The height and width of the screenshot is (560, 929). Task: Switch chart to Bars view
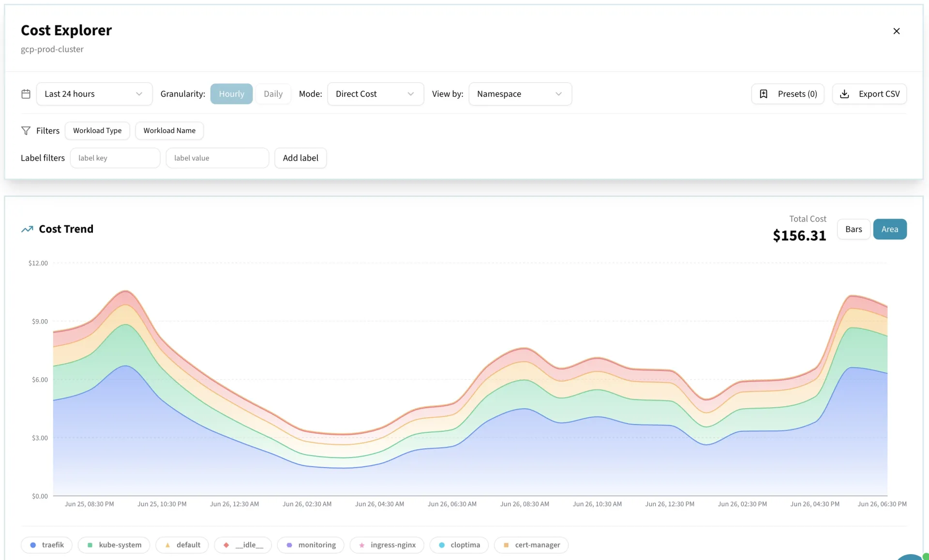click(x=854, y=229)
